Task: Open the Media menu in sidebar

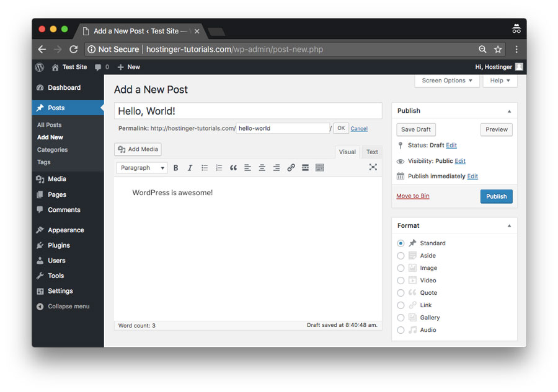Action: [57, 179]
